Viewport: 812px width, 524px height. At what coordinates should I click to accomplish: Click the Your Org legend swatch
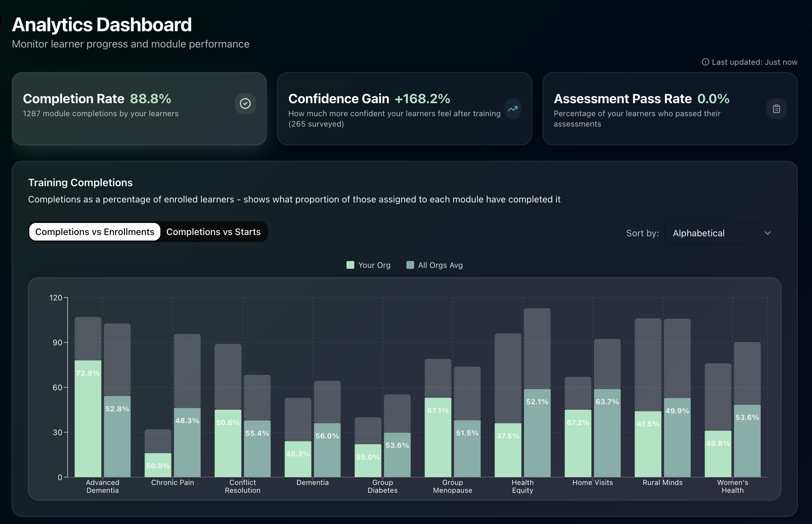pos(350,265)
